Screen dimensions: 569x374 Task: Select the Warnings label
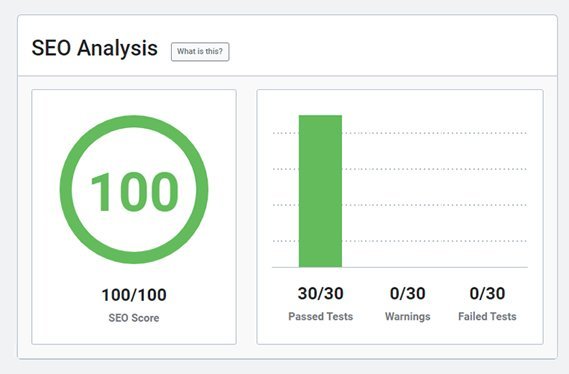pos(408,316)
